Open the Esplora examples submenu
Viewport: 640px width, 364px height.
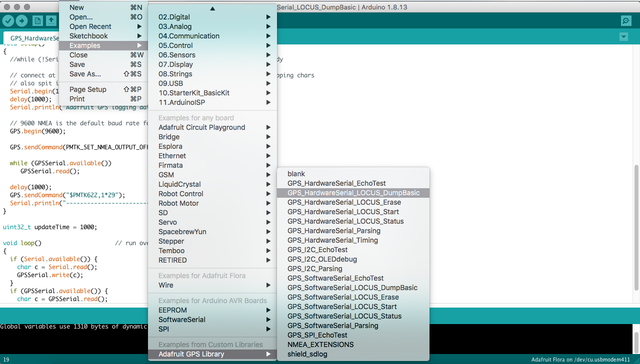[x=212, y=146]
